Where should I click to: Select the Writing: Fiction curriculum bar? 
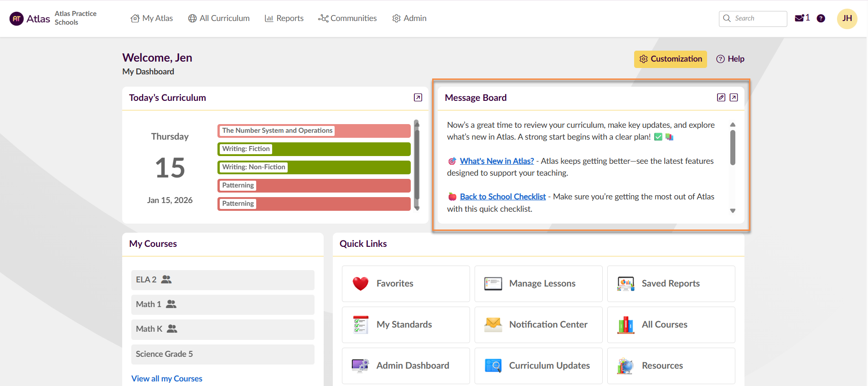click(x=314, y=149)
